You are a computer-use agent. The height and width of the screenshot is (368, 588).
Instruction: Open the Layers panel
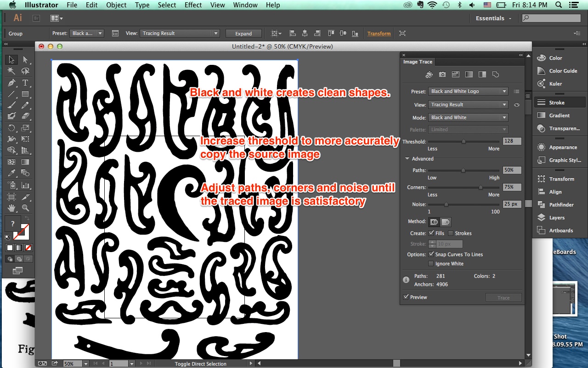(557, 218)
